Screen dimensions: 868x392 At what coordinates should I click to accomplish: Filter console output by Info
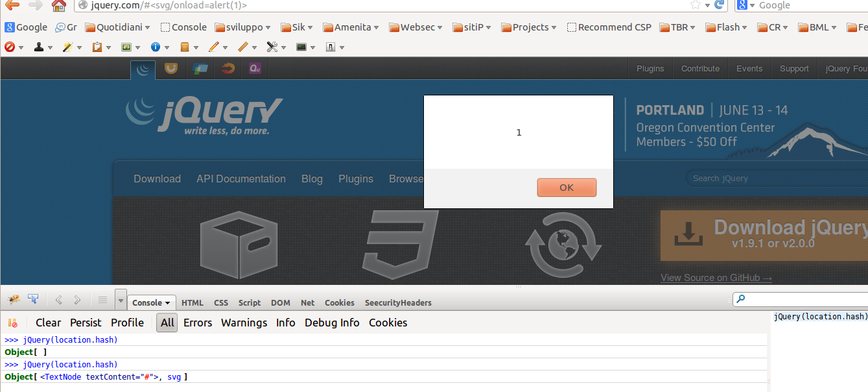[x=286, y=323]
